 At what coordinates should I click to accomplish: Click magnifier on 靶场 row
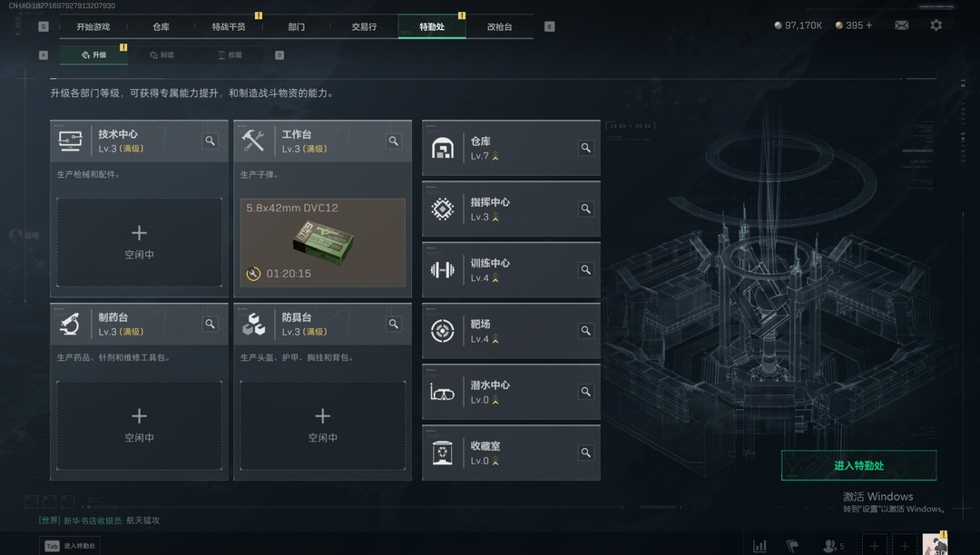tap(585, 331)
